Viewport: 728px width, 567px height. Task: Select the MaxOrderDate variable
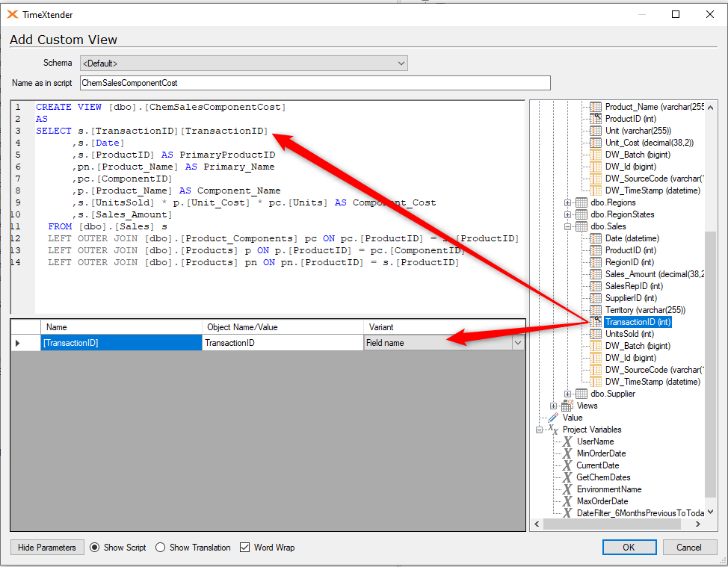pyautogui.click(x=602, y=501)
